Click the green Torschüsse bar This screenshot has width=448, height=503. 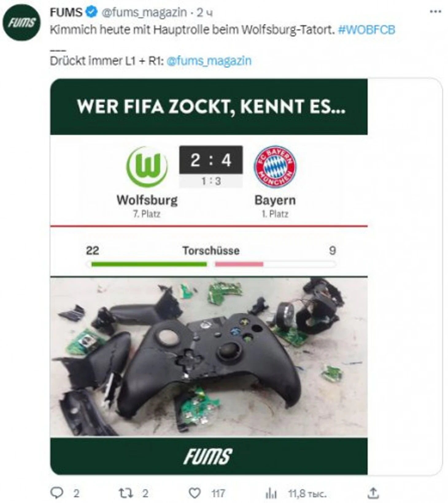149,264
